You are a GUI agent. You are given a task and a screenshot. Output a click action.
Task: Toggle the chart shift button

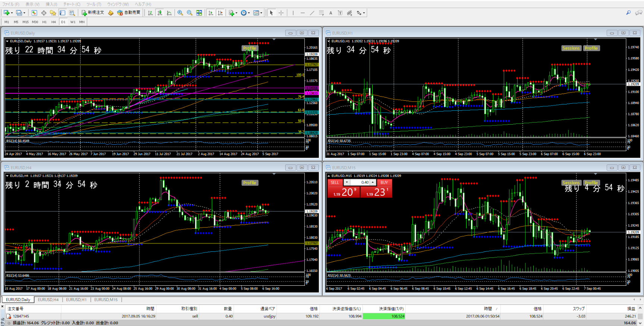pyautogui.click(x=220, y=13)
